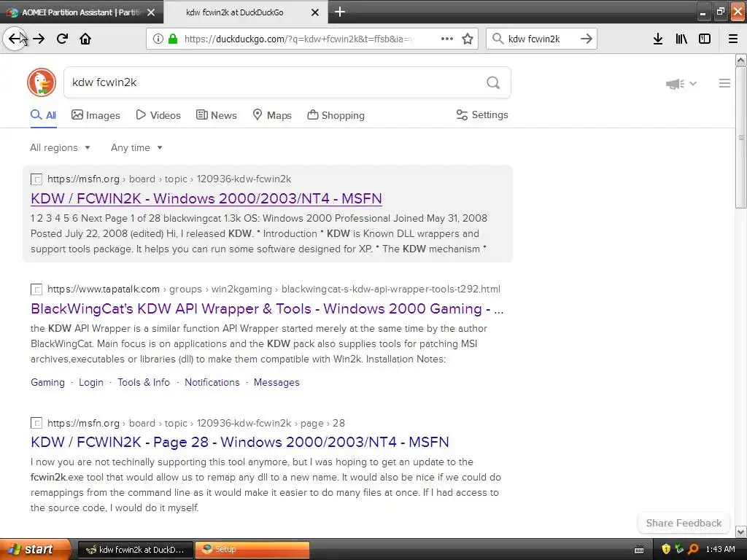Switch to Setup window in taskbar
Image resolution: width=747 pixels, height=560 pixels.
(252, 550)
